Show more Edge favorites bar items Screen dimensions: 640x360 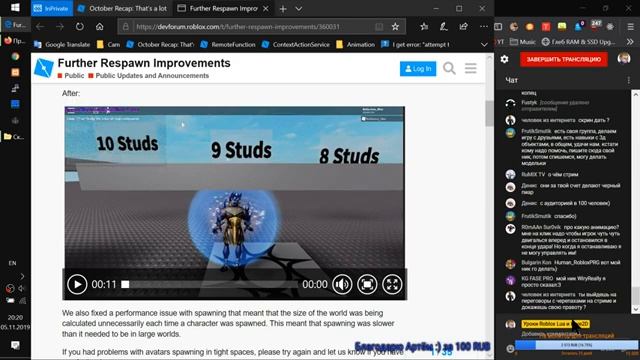484,44
